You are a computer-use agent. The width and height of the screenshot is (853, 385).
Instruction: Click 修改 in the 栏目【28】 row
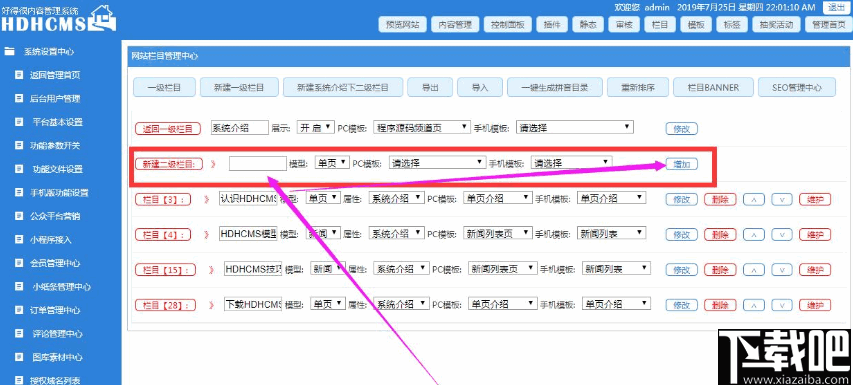[682, 305]
